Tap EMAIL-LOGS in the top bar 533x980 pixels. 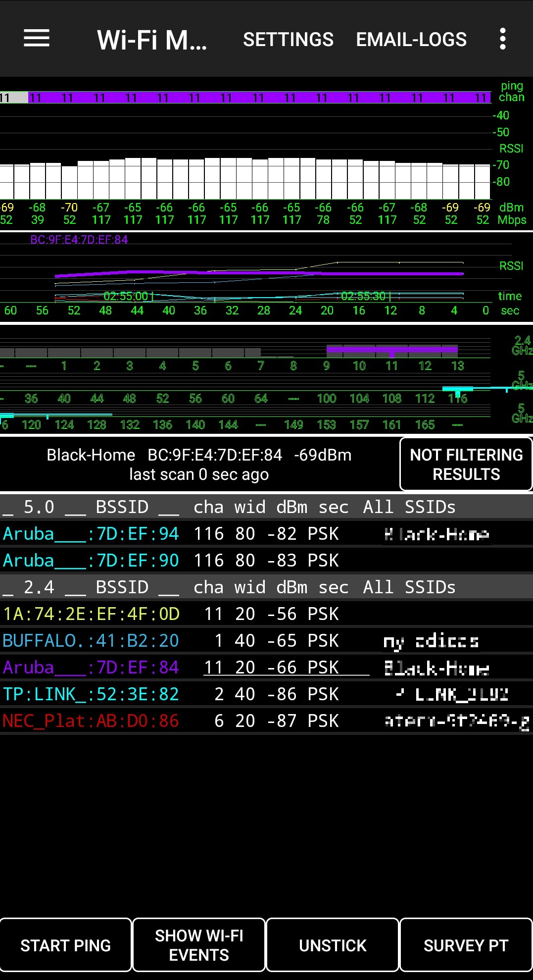point(411,39)
